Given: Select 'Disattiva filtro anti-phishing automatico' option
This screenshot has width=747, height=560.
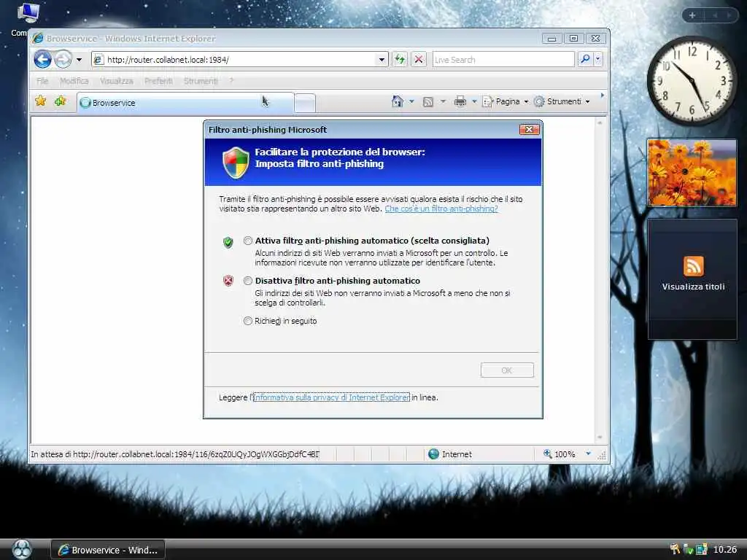Looking at the screenshot, I should click(x=248, y=281).
